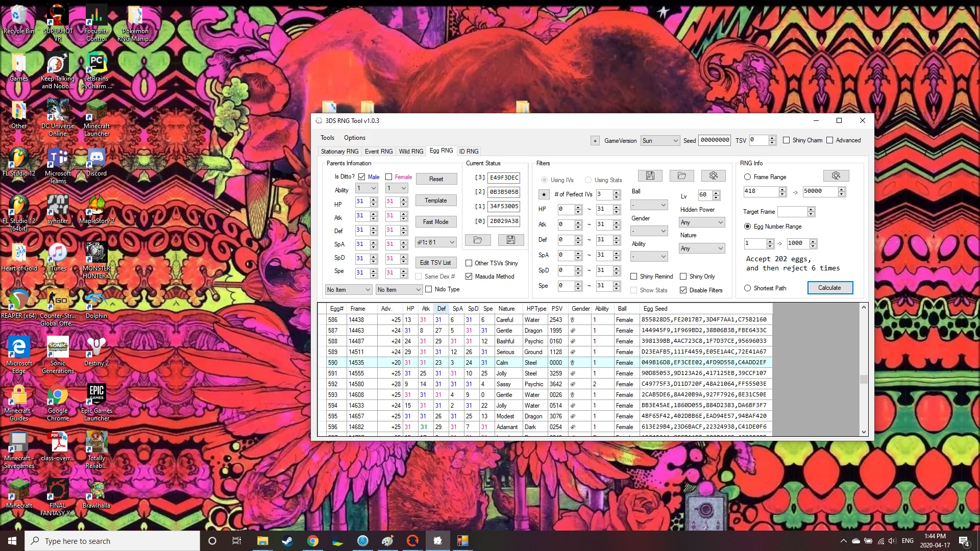This screenshot has width=980, height=551.
Task: Select the Frame Range radio button
Action: pyautogui.click(x=748, y=177)
